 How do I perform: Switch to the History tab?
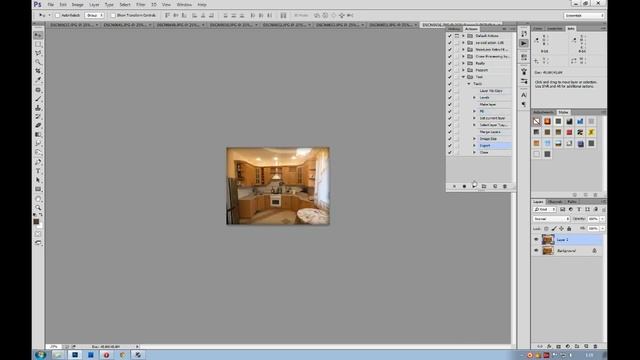(x=454, y=29)
